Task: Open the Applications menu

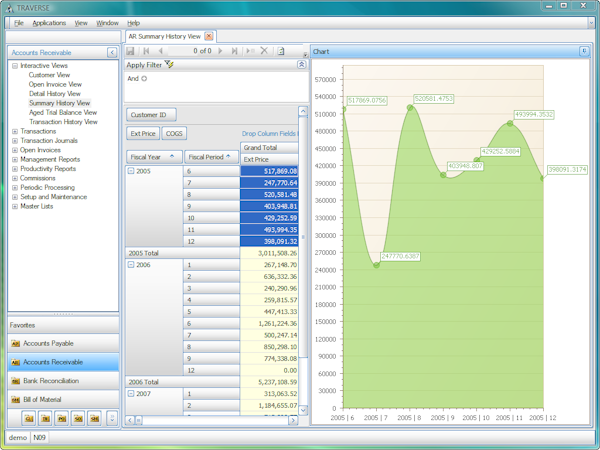Action: coord(49,23)
